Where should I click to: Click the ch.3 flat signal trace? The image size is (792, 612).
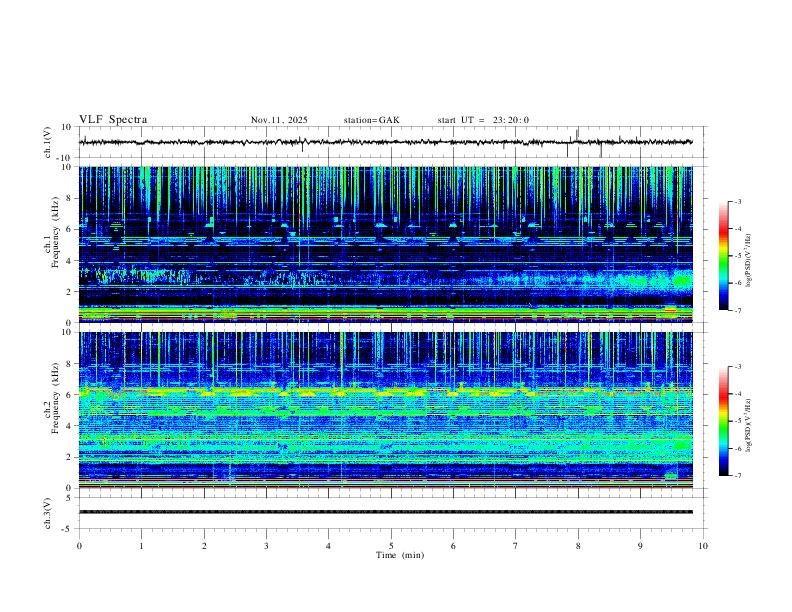coord(385,512)
